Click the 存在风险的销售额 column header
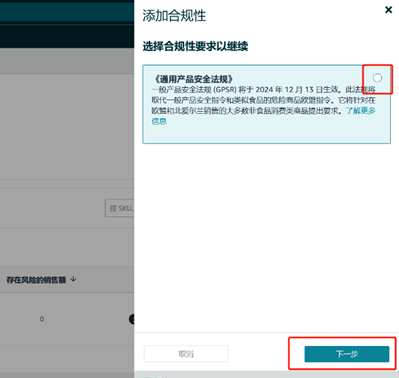399x378 pixels. coord(36,280)
